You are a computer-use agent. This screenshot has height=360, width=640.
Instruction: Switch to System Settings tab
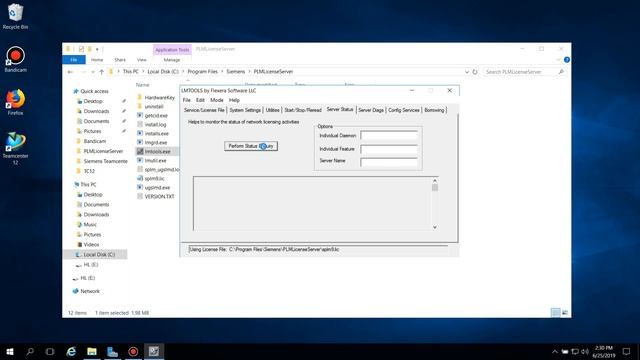(x=245, y=110)
